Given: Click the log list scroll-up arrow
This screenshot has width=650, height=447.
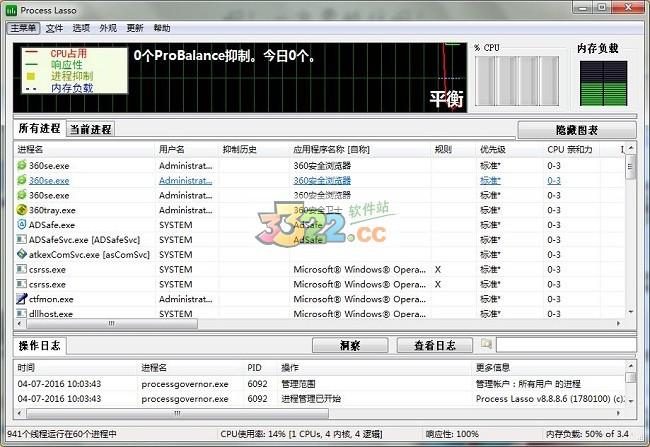Looking at the screenshot, I should click(631, 366).
